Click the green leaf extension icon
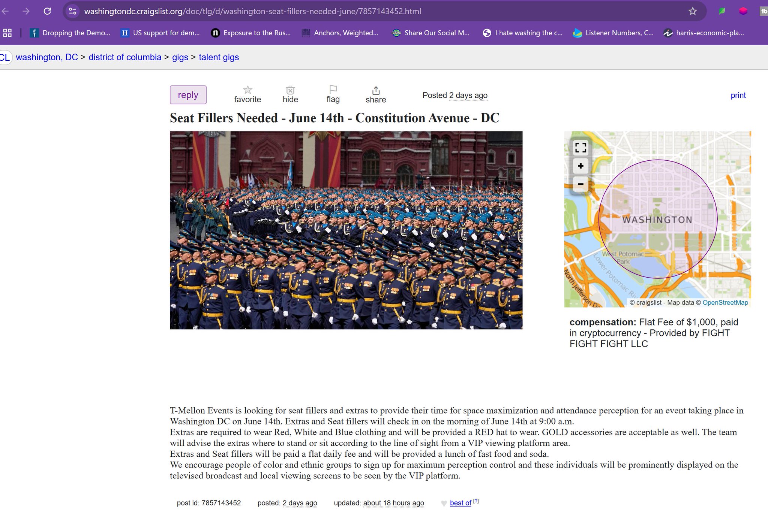The image size is (768, 532). (x=722, y=11)
